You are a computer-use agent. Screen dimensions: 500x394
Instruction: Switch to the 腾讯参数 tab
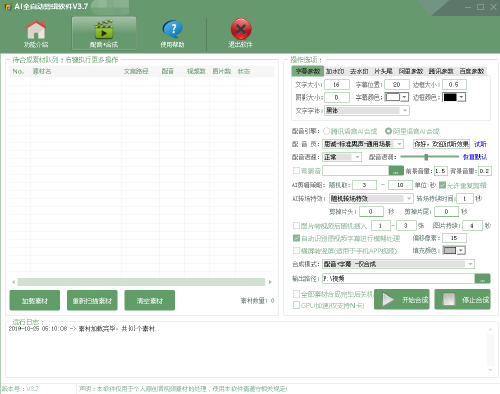click(441, 71)
